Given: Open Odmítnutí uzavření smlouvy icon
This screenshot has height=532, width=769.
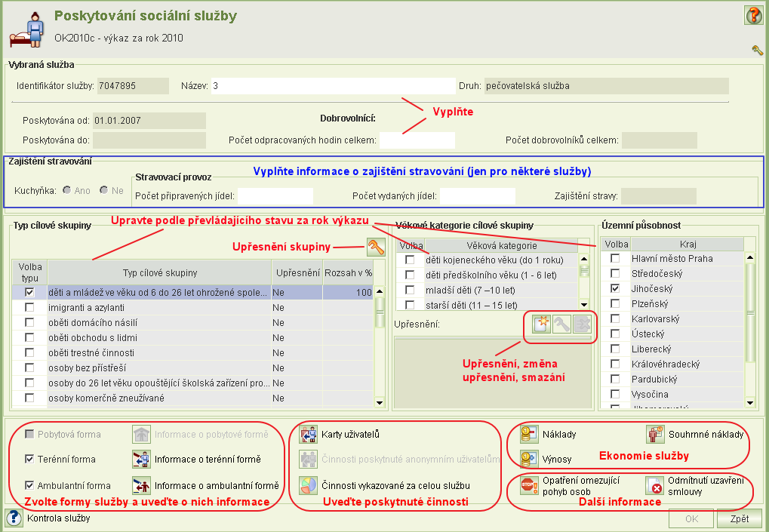Looking at the screenshot, I should coord(655,485).
